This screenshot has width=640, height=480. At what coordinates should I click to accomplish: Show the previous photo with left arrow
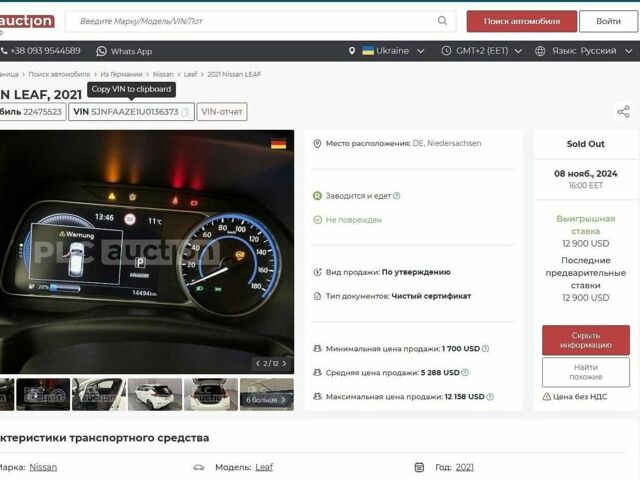pos(258,363)
